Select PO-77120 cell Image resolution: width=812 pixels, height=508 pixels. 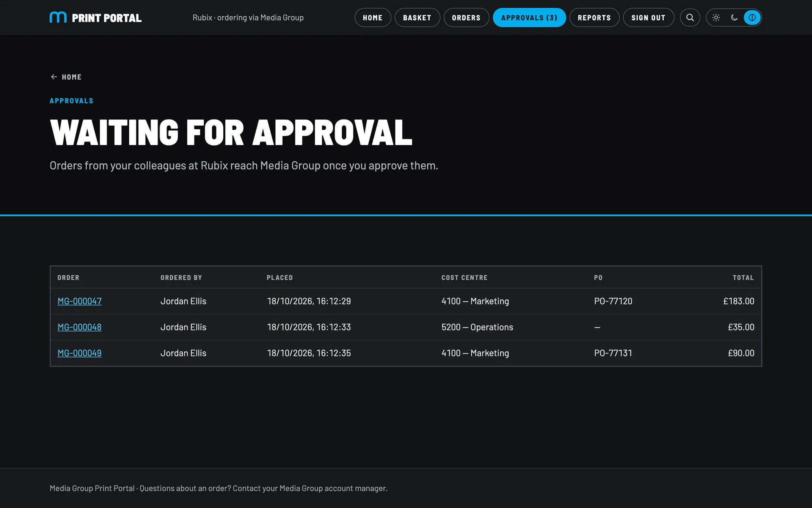(x=613, y=301)
